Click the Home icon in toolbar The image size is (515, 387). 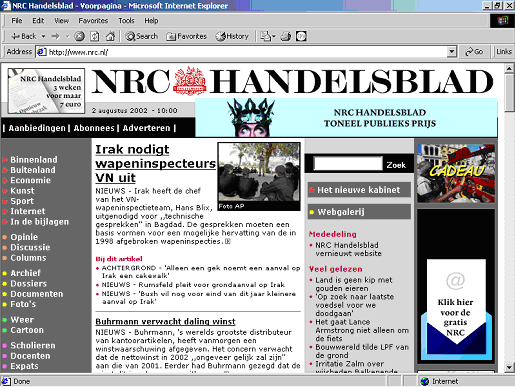pos(110,36)
